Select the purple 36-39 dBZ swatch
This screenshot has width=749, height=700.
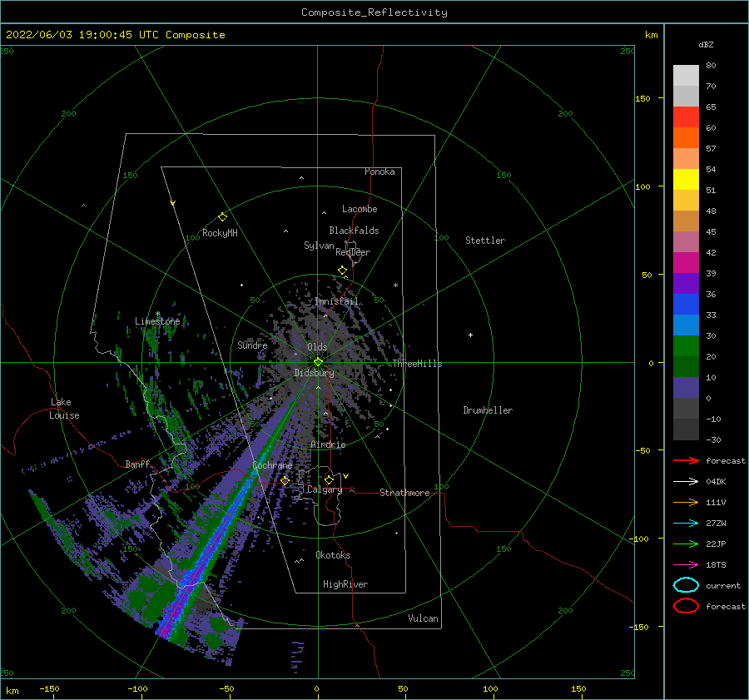tap(686, 284)
